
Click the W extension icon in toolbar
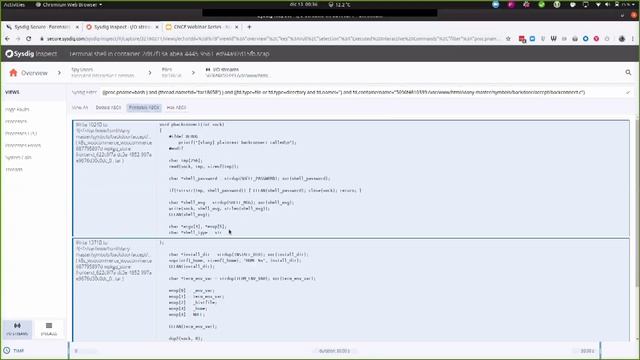553,39
